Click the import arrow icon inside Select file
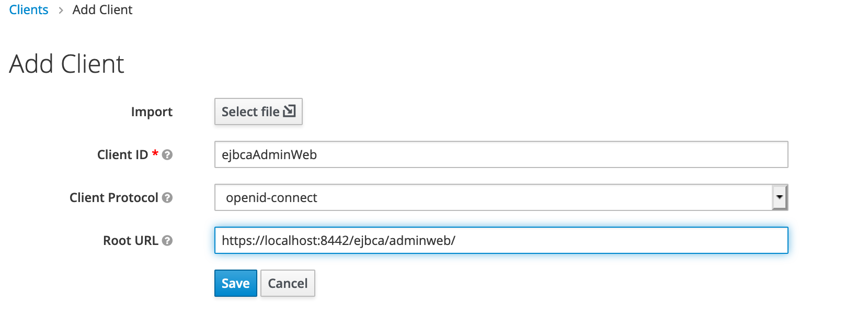The height and width of the screenshot is (335, 868). pyautogui.click(x=289, y=111)
